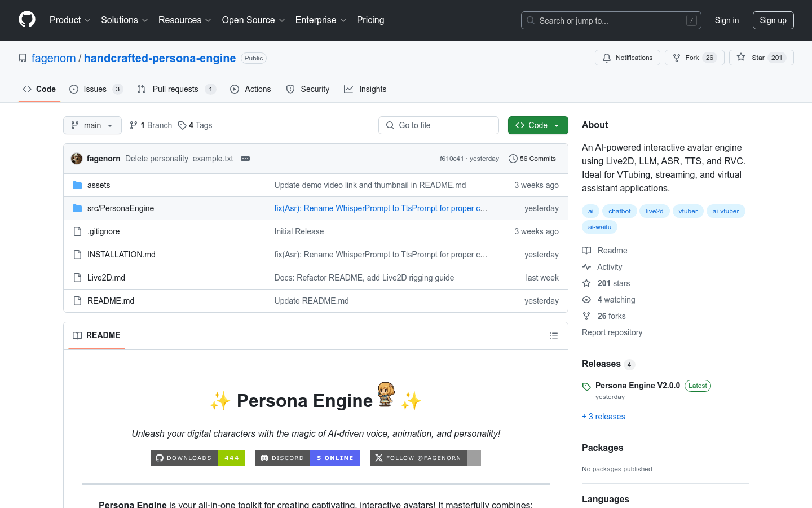The height and width of the screenshot is (508, 812).
Task: Click the repository book icon beside fagenorn
Action: [x=23, y=58]
